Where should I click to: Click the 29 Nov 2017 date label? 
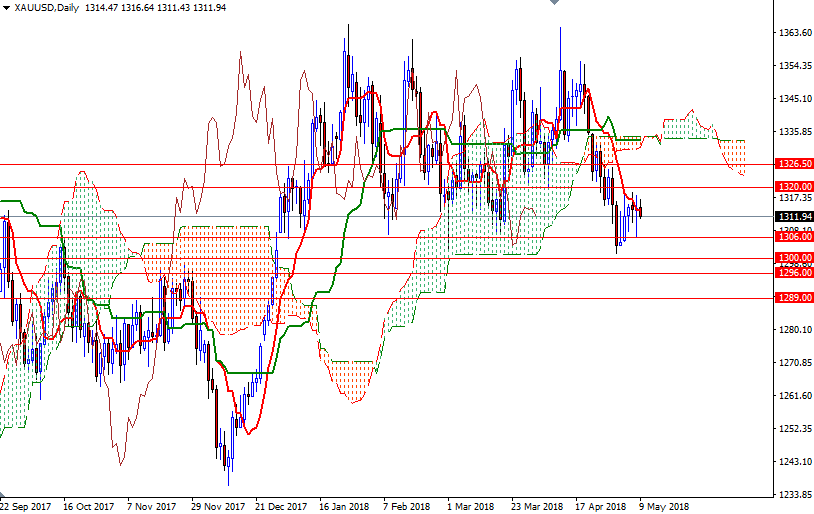click(x=218, y=506)
